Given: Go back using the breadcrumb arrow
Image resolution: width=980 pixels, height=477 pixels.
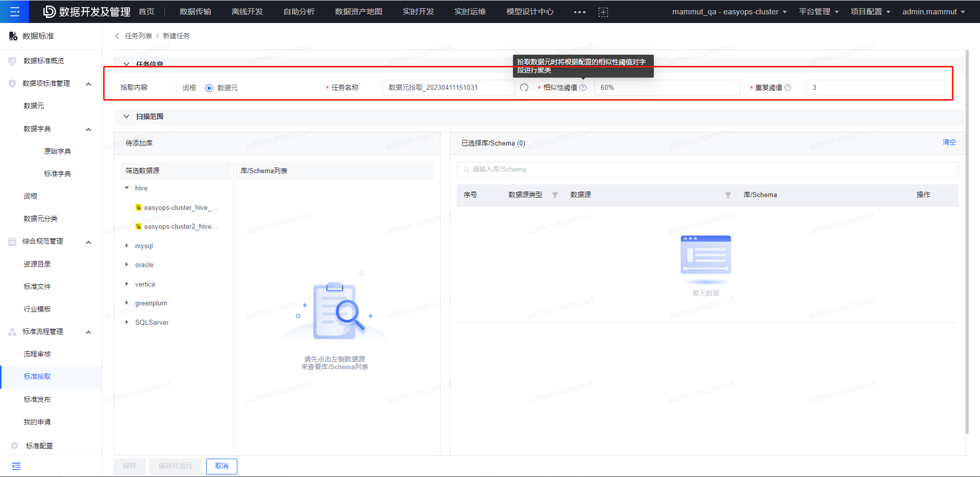Looking at the screenshot, I should (117, 36).
